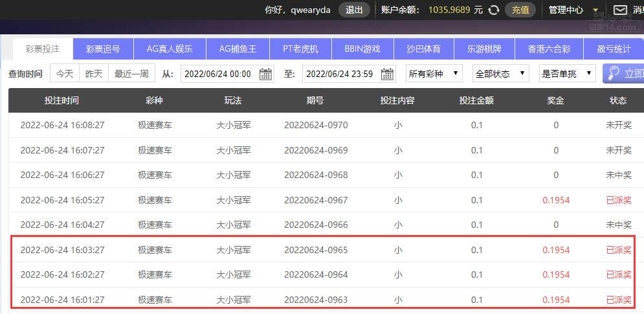Open the start date calendar icon

266,74
